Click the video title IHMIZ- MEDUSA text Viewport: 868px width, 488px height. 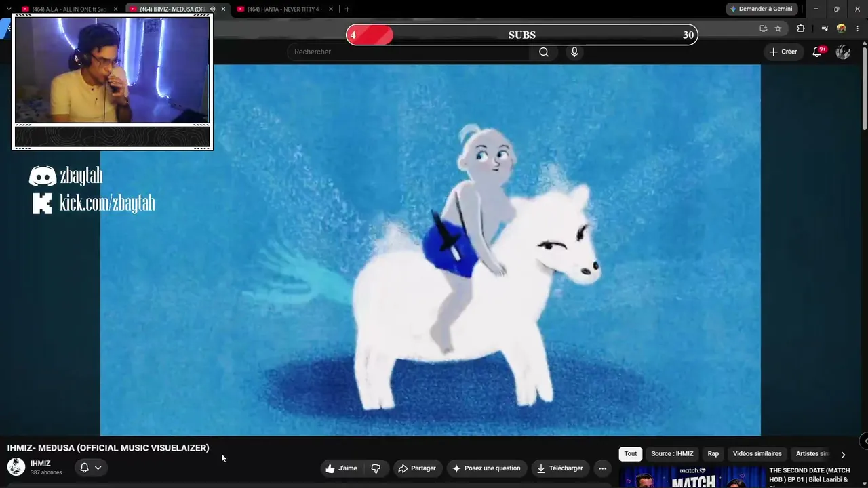pyautogui.click(x=108, y=448)
